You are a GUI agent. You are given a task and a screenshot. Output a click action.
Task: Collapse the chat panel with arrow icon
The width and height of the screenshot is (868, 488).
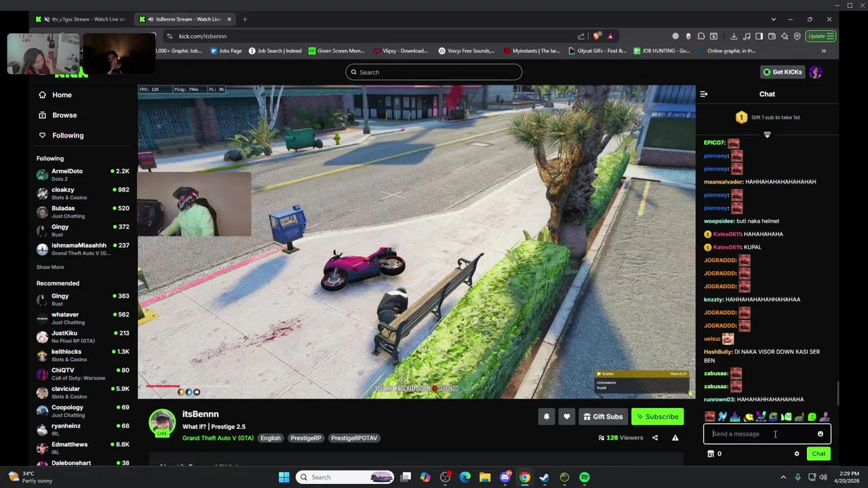coord(704,94)
